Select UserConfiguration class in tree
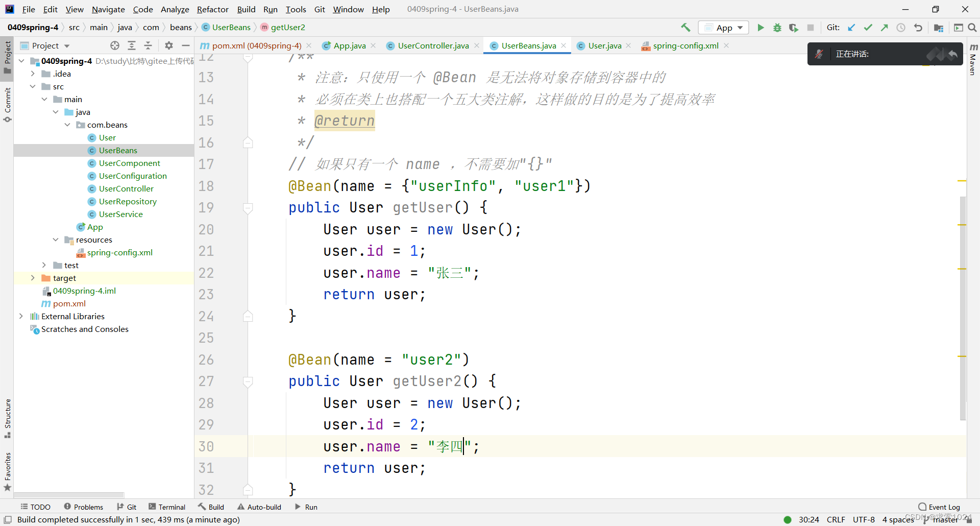Image resolution: width=980 pixels, height=526 pixels. [133, 176]
